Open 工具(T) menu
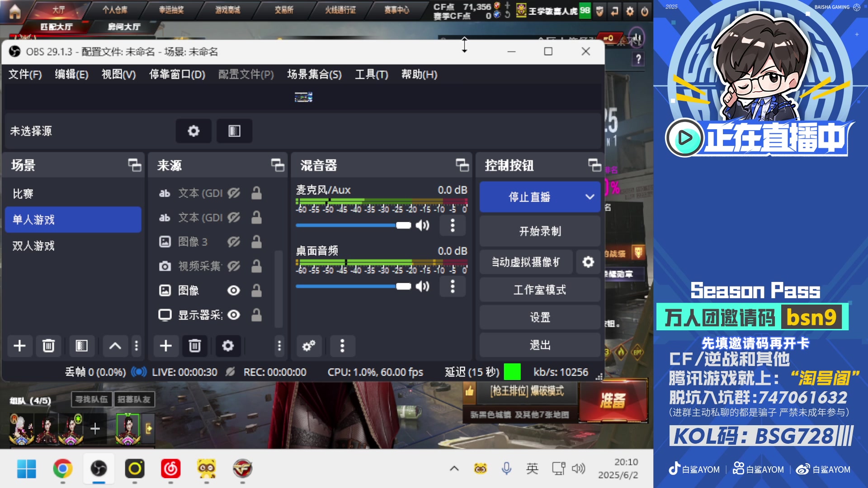The width and height of the screenshot is (868, 488). [x=371, y=75]
